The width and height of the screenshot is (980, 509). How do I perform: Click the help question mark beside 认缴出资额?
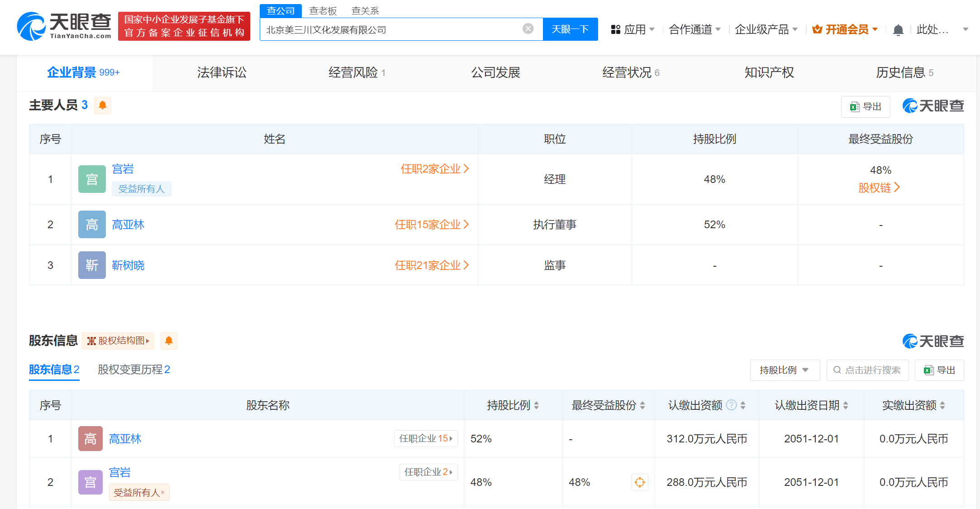(731, 405)
